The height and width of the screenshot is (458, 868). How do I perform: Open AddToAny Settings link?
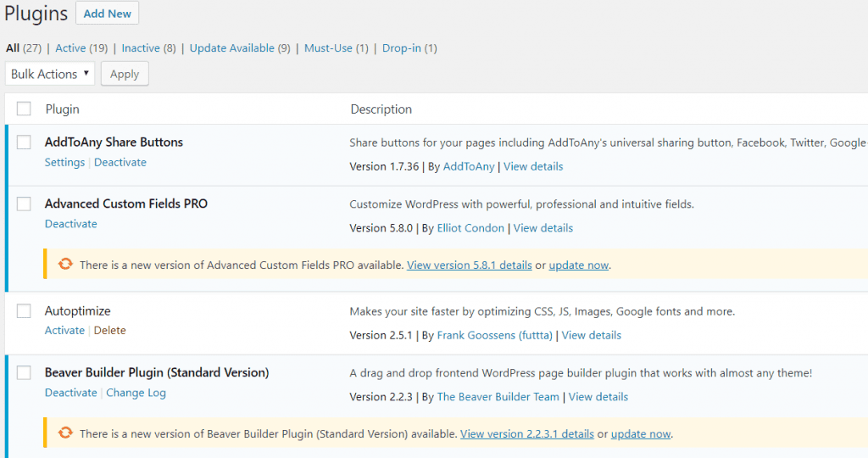pyautogui.click(x=64, y=162)
